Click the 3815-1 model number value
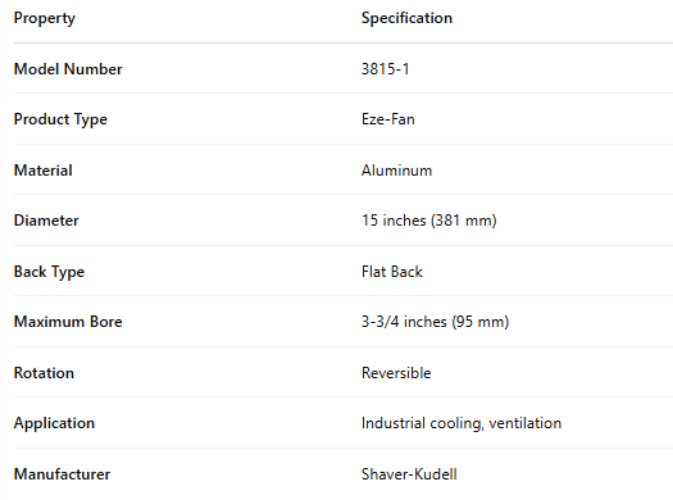The image size is (673, 500). coord(385,70)
